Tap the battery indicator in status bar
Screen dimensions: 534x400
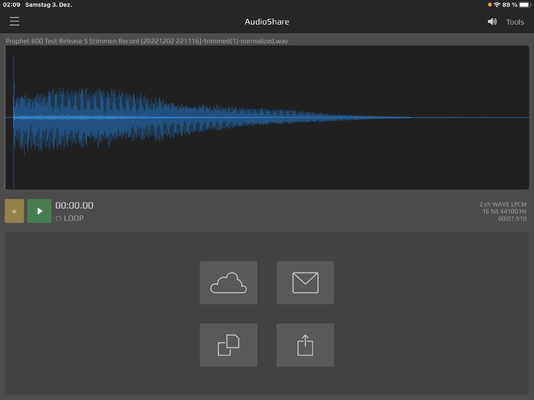(525, 5)
